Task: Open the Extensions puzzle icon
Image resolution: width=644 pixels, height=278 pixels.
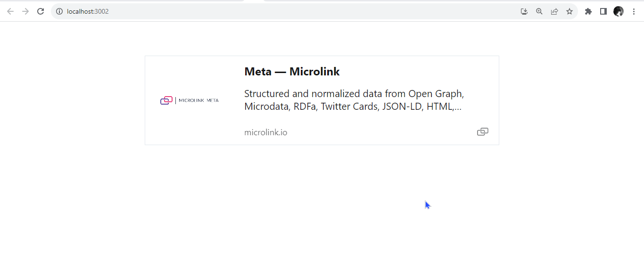Action: tap(588, 11)
